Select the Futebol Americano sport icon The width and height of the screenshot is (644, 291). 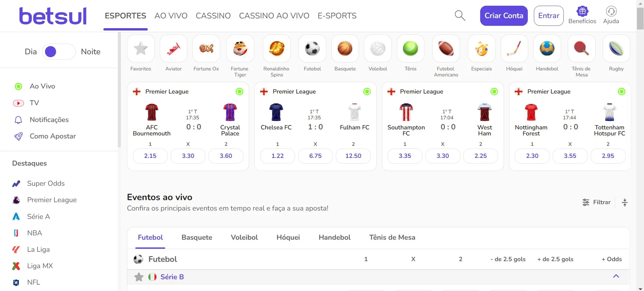(x=446, y=48)
